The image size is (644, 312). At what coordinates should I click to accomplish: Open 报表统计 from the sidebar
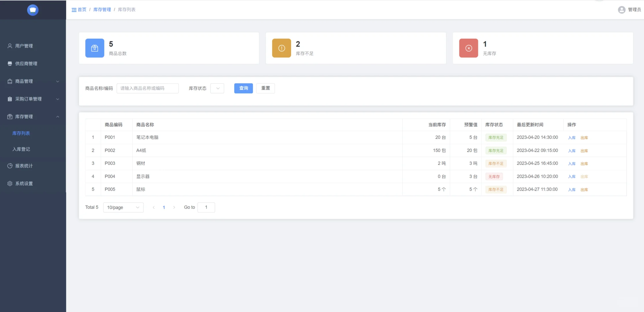[24, 166]
